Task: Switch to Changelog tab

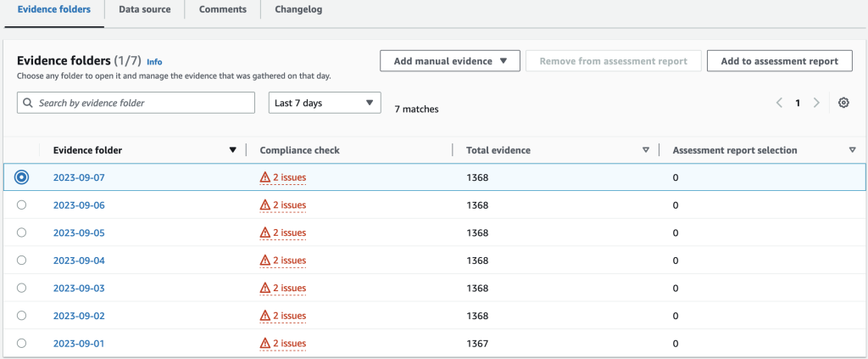Action: click(x=298, y=9)
